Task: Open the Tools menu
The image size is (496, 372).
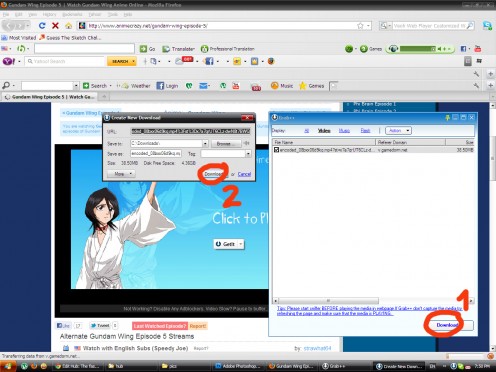Action: [x=113, y=15]
